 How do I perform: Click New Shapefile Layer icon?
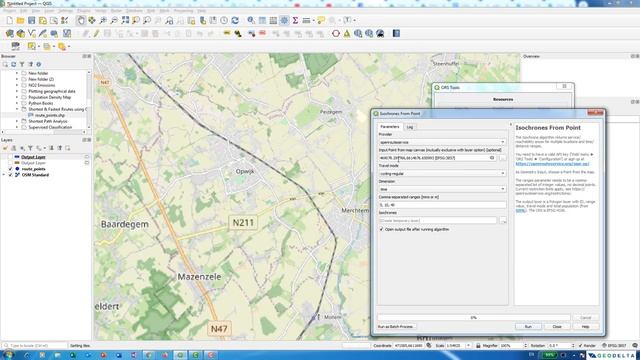(x=31, y=33)
